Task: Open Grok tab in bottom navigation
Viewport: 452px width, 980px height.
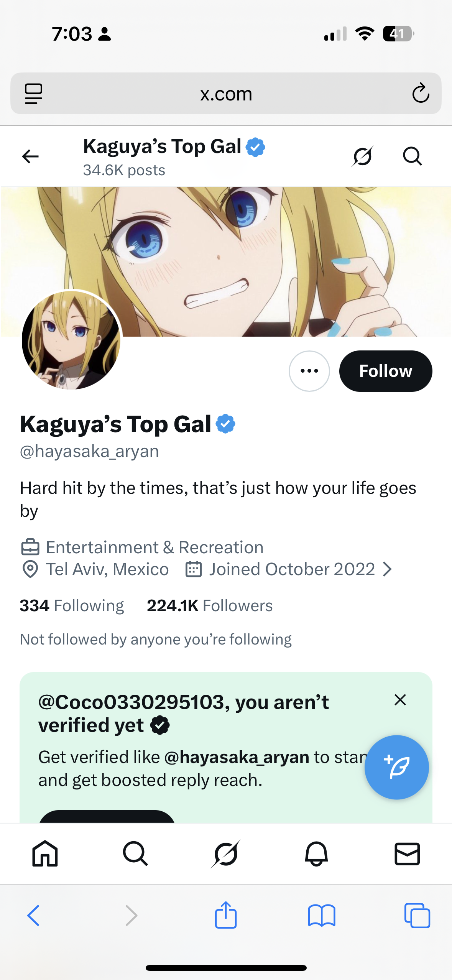Action: click(x=226, y=854)
